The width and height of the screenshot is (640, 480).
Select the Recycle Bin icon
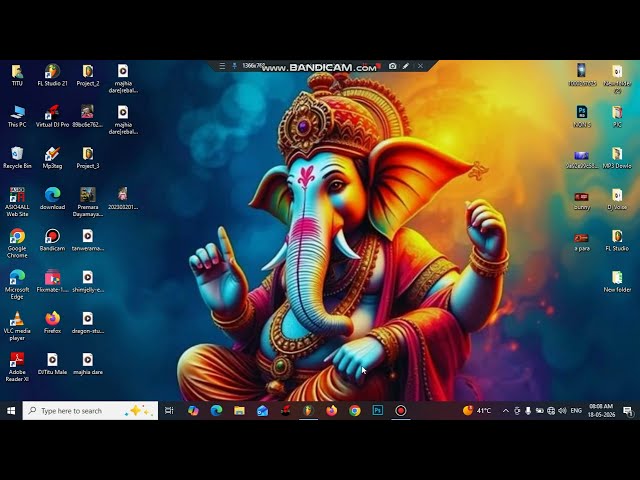17,158
